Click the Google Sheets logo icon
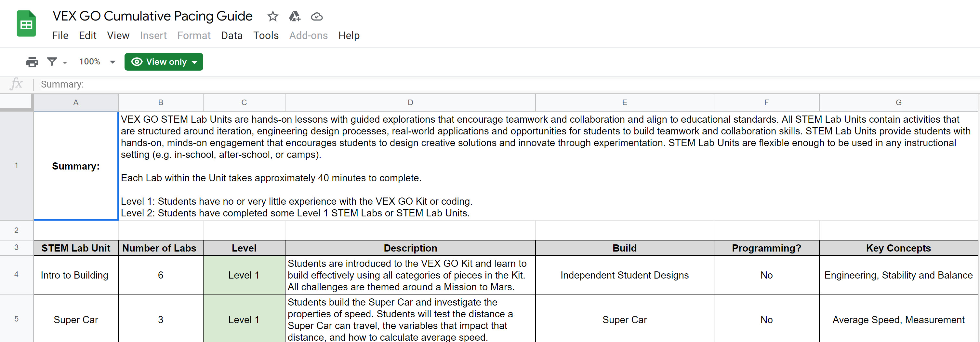The image size is (980, 342). click(26, 23)
